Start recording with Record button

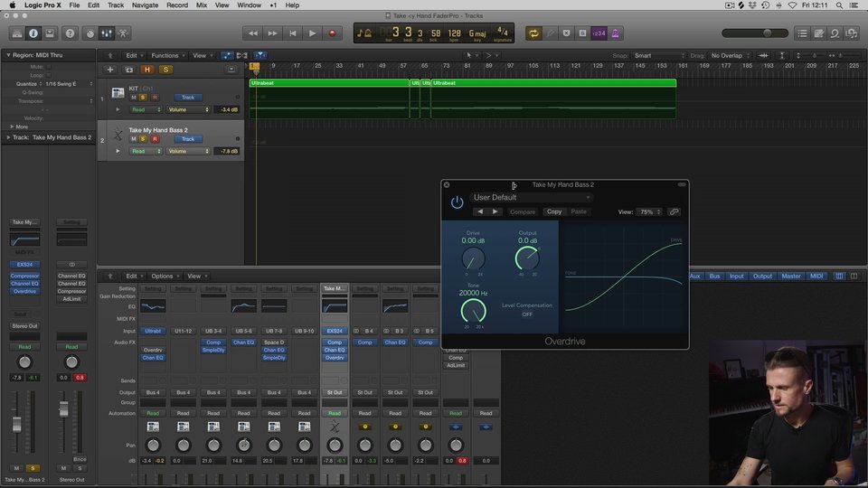332,33
